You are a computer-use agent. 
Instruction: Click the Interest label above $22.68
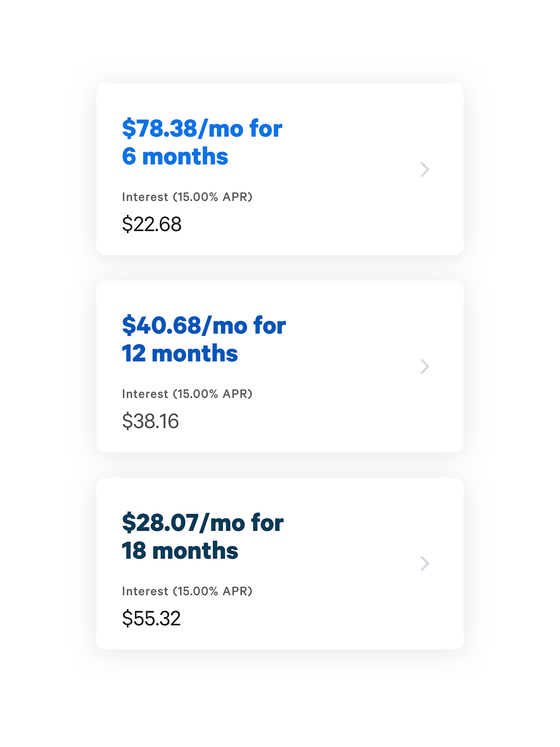tap(145, 197)
